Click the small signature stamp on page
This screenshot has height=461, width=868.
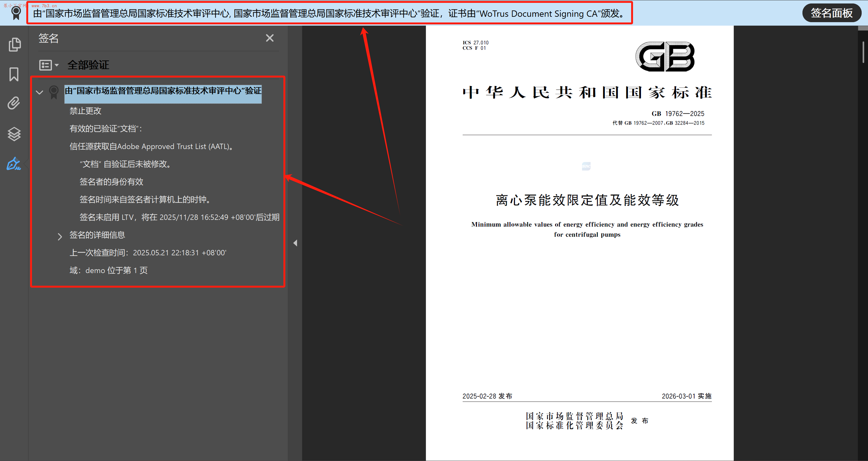pos(586,166)
